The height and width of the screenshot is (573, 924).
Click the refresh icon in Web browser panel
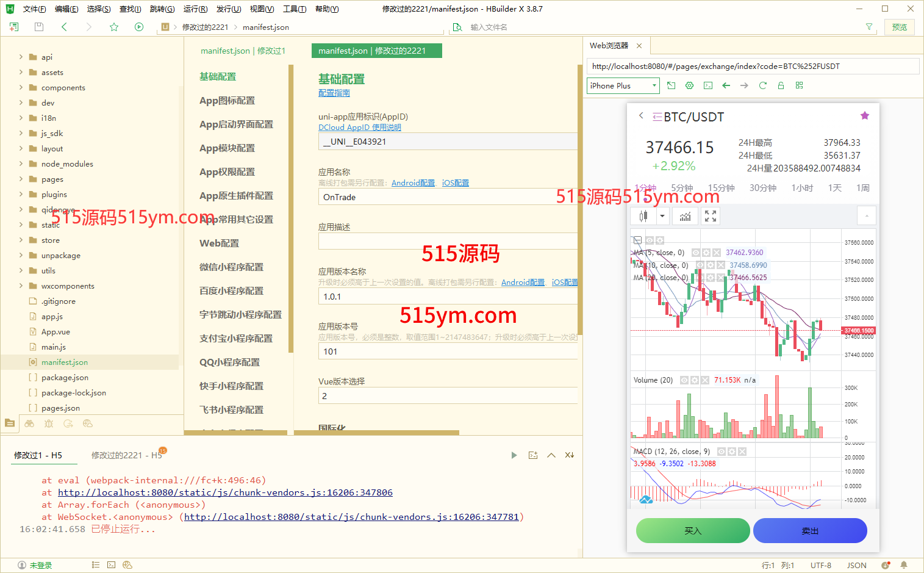[762, 85]
